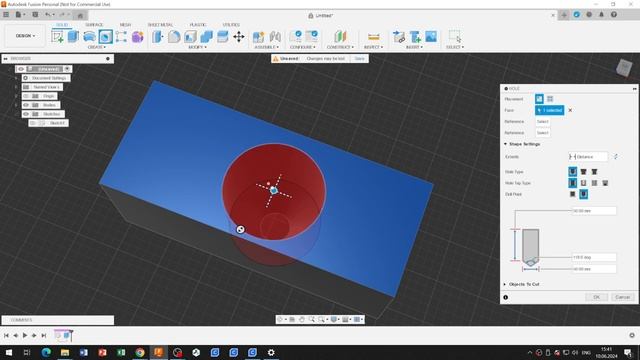Click OK in the Hole dialog
Viewport: 640px width, 360px height.
596,297
